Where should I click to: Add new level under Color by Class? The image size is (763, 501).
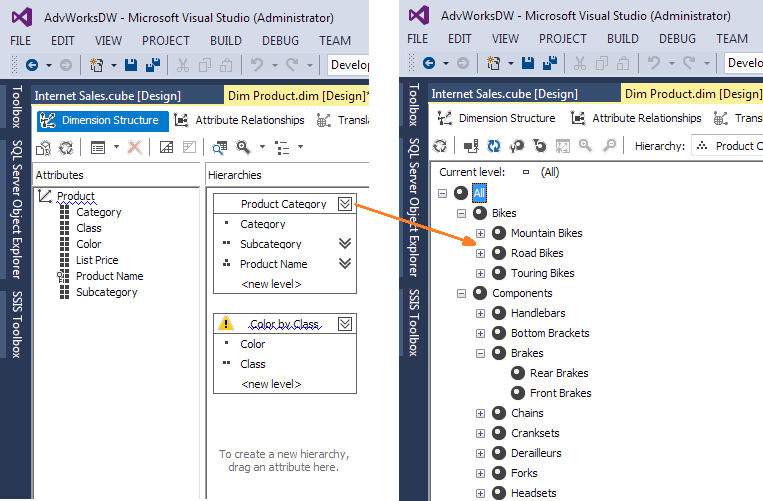pyautogui.click(x=271, y=384)
